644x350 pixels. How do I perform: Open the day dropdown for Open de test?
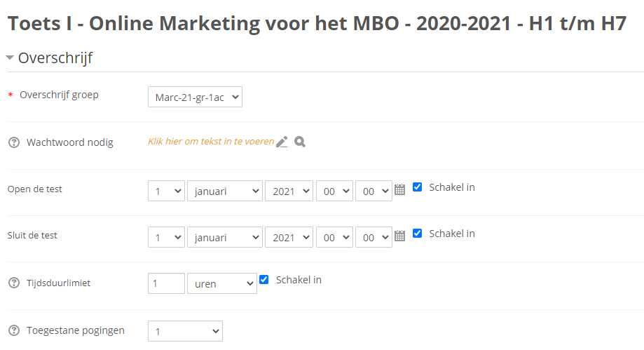pos(166,191)
